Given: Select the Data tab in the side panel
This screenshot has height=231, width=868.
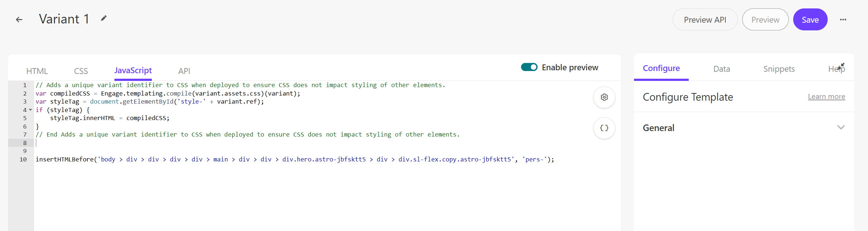Looking at the screenshot, I should (x=721, y=69).
